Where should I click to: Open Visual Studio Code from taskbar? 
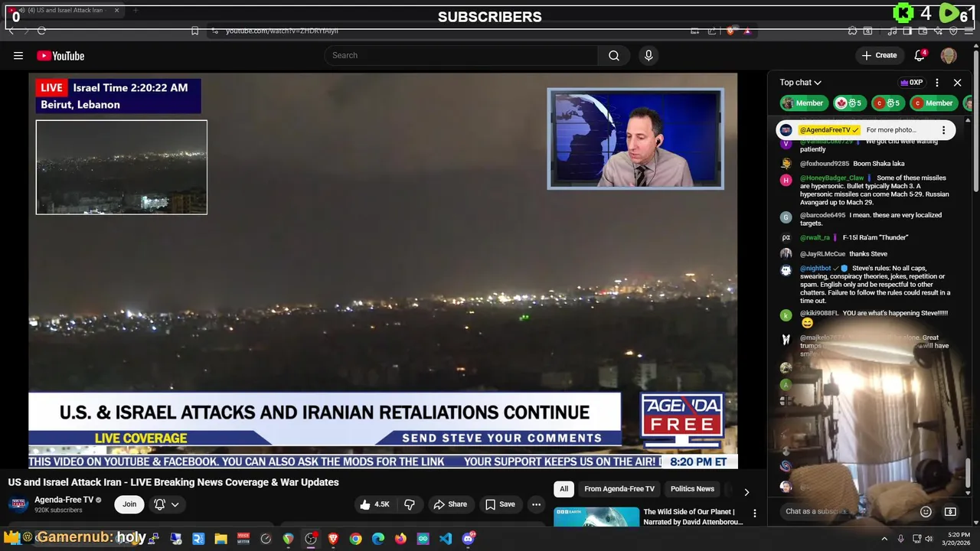tap(446, 539)
